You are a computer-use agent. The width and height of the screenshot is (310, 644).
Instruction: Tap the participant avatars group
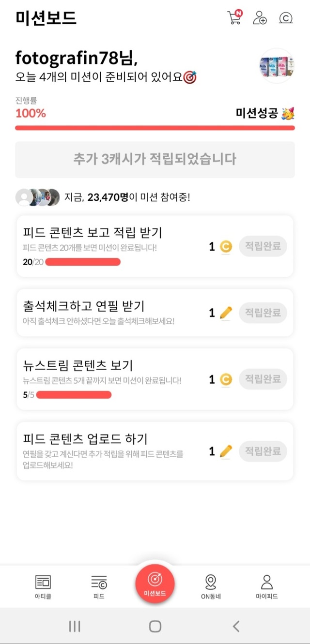tap(38, 197)
